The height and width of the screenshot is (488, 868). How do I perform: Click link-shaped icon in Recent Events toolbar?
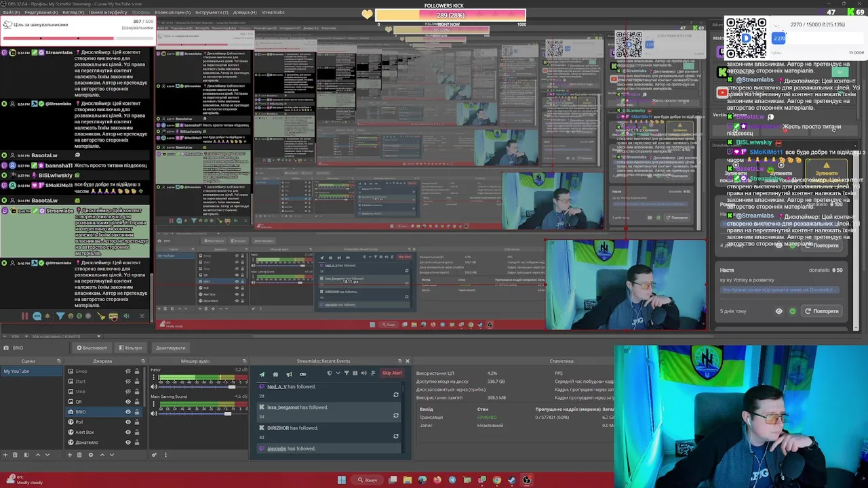[x=302, y=374]
